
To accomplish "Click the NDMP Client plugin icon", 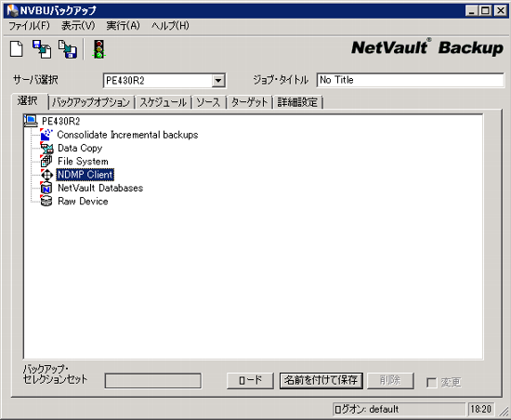I will tap(46, 175).
